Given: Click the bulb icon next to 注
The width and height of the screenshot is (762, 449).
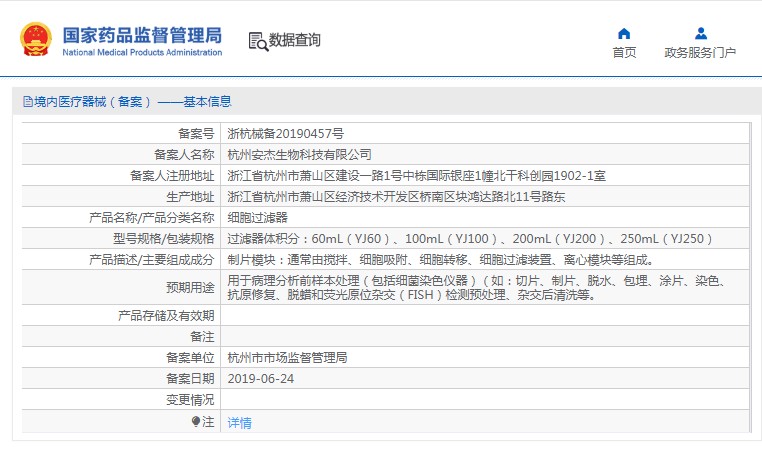Looking at the screenshot, I should point(196,421).
